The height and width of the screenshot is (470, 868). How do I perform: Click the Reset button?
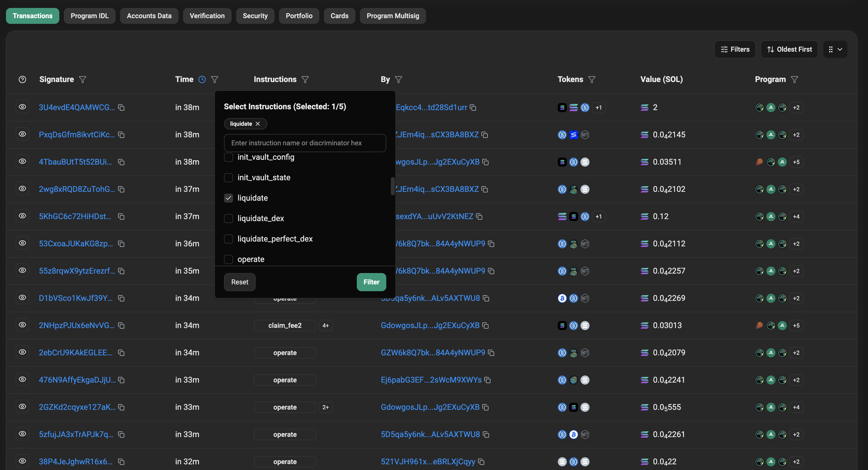click(240, 282)
